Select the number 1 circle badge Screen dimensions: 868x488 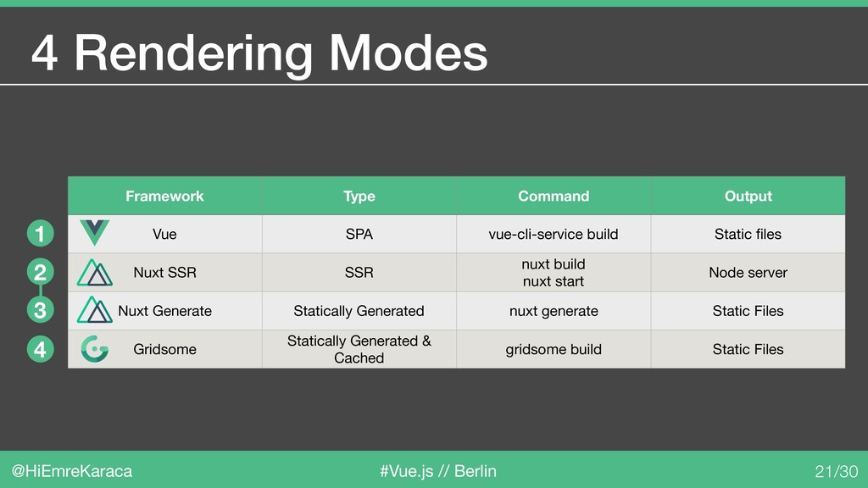coord(41,234)
